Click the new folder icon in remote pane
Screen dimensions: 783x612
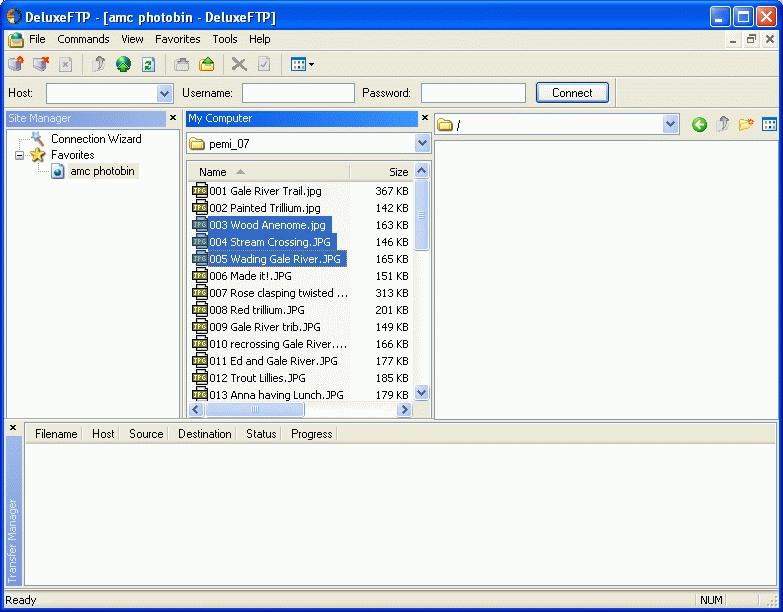pyautogui.click(x=745, y=125)
